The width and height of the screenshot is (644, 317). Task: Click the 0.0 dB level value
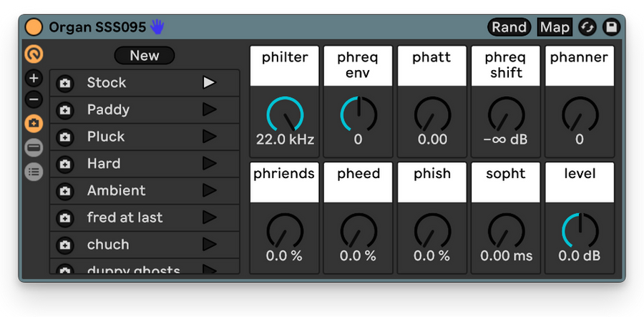coord(580,256)
